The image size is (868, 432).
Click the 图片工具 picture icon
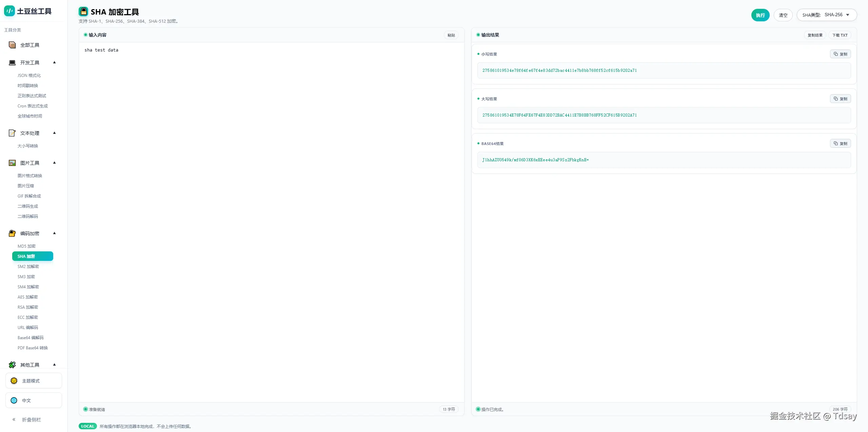click(x=12, y=163)
